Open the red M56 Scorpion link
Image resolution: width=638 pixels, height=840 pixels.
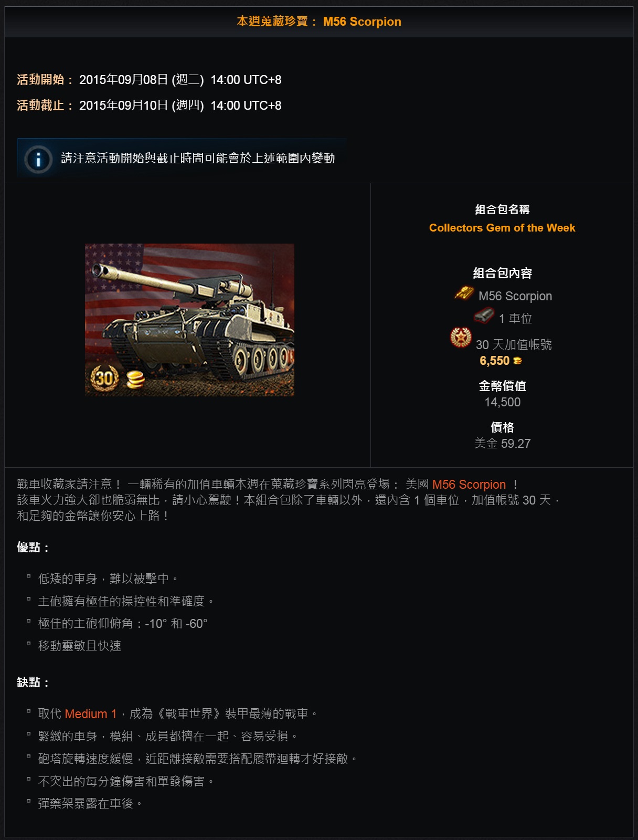point(469,485)
